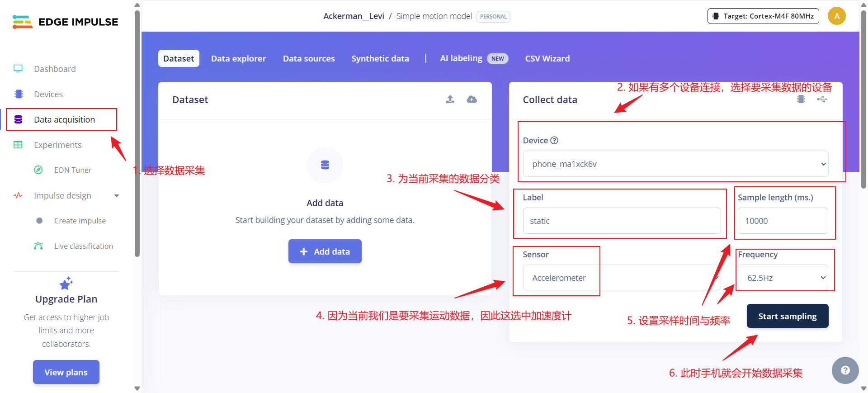The width and height of the screenshot is (868, 393).
Task: Click the Target: Cortex-M4F 80MHz button
Action: (763, 16)
